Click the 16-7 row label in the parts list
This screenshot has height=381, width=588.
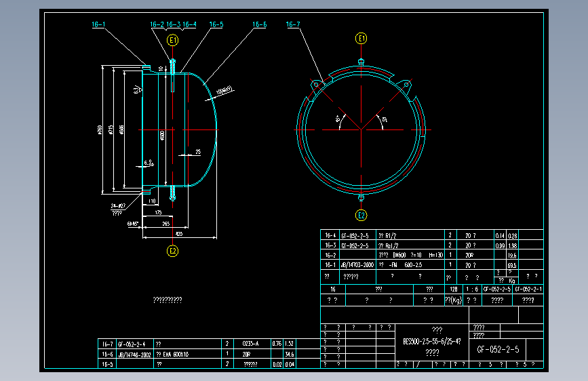coord(108,344)
